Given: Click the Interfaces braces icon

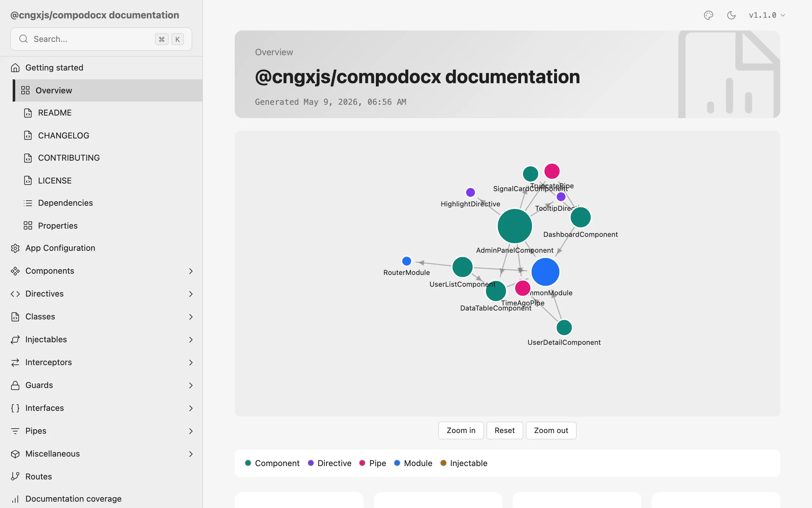Looking at the screenshot, I should click(x=15, y=408).
